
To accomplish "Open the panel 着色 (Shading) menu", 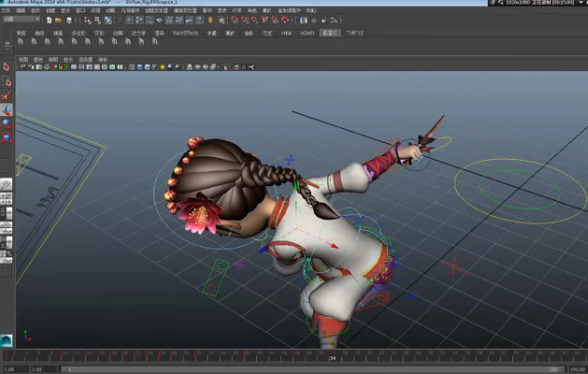I will (38, 60).
